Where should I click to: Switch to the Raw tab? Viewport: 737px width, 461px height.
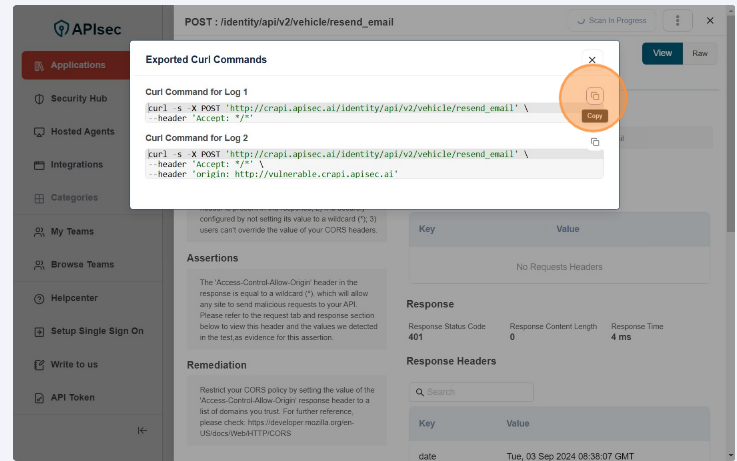(700, 53)
